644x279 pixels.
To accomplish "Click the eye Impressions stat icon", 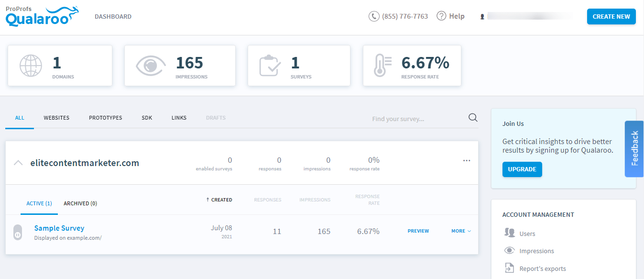I will click(151, 66).
